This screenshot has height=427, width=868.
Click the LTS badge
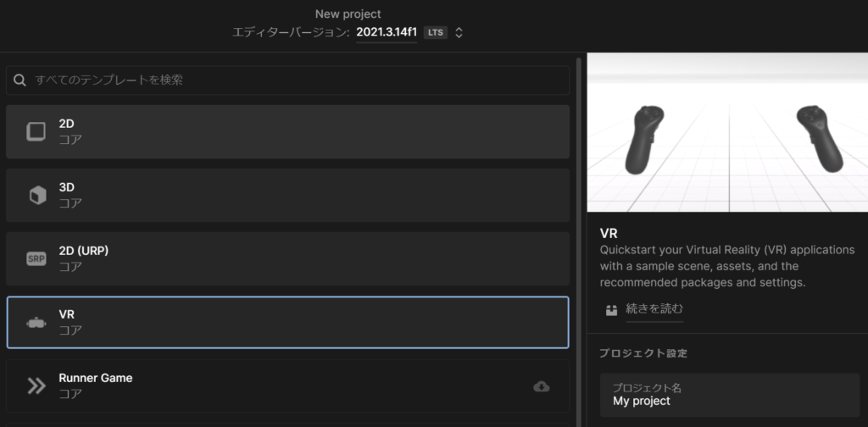435,33
